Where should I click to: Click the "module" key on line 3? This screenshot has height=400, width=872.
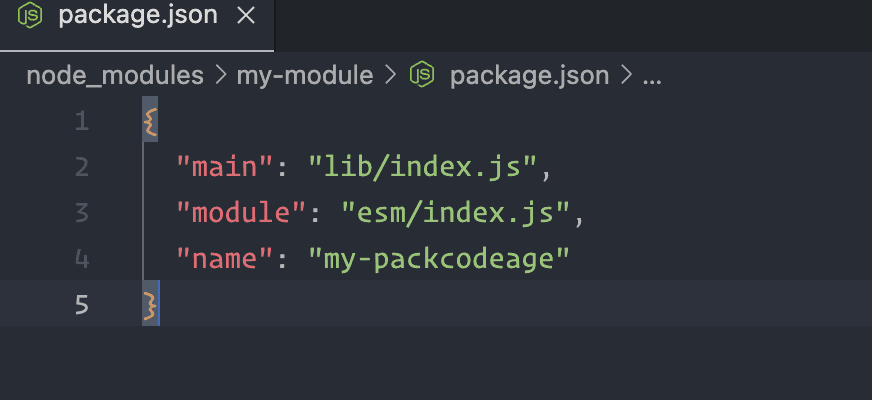coord(243,213)
